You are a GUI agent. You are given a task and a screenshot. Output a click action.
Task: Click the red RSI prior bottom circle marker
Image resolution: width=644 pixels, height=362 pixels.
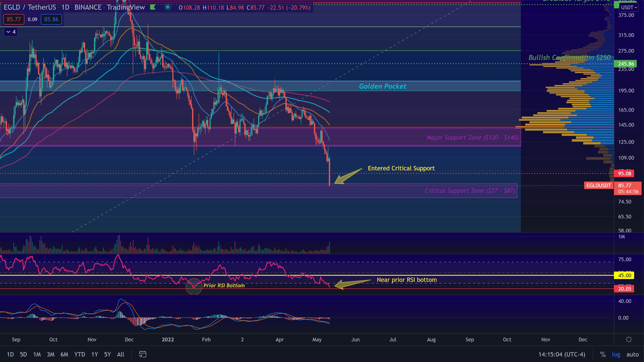click(194, 286)
